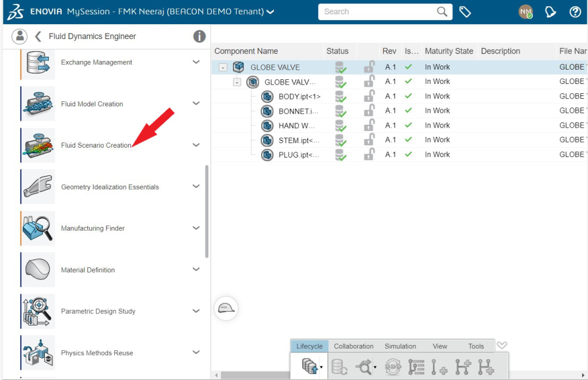
Task: Launch the Geometry Idealization Essentials app icon
Action: tap(38, 187)
